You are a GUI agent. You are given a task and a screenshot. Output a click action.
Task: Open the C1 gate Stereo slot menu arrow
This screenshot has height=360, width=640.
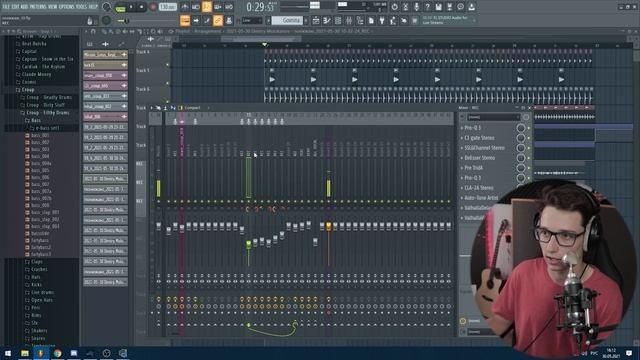462,138
